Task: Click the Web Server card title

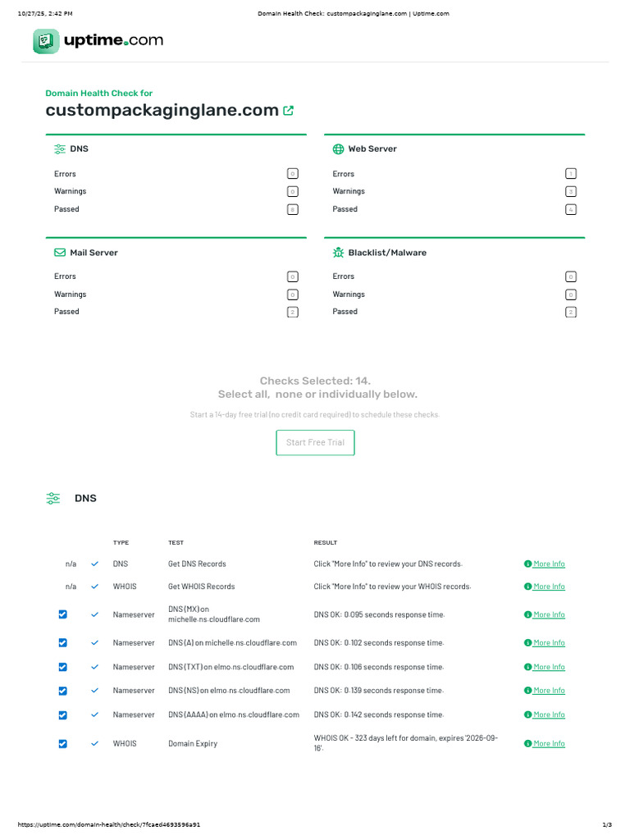Action: point(372,149)
